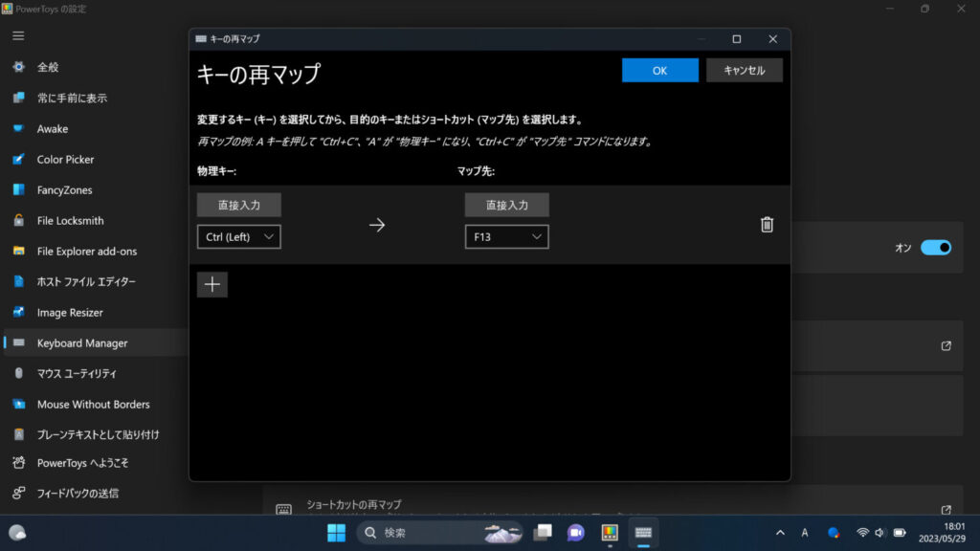Open the clock and date 18:01 panel
This screenshot has height=551, width=980.
942,533
